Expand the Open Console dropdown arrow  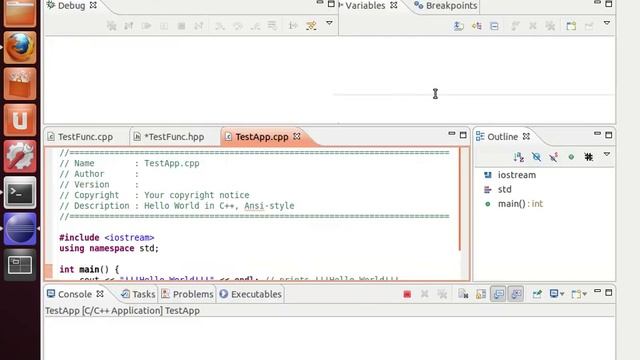point(584,294)
